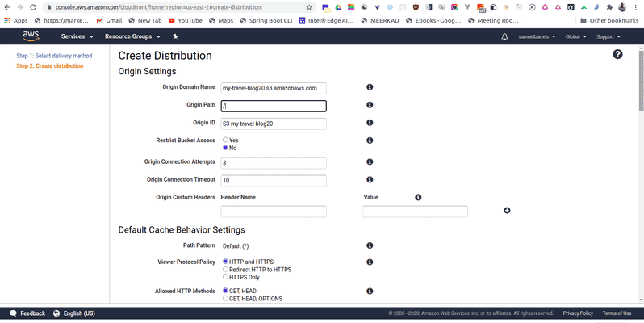Open the notifications bell icon
This screenshot has height=323, width=644.
pos(504,36)
